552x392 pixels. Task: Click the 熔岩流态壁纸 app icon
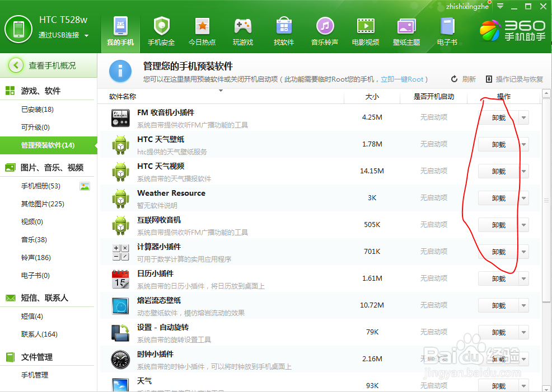(120, 306)
